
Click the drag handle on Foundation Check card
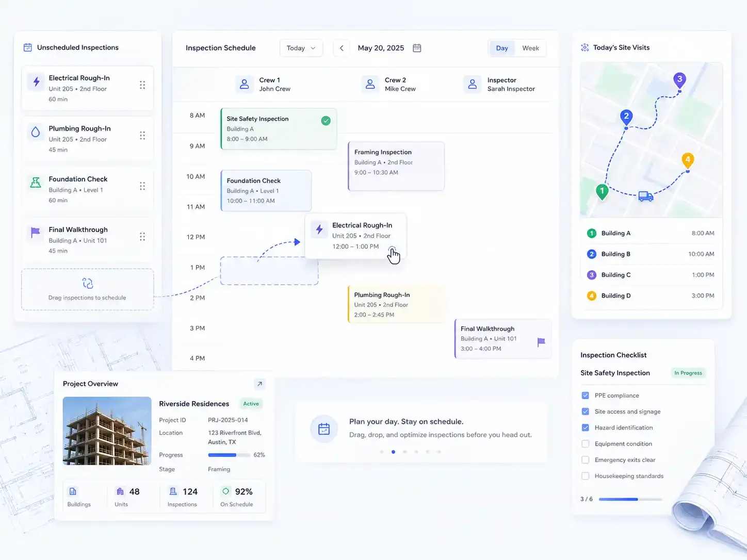tap(142, 186)
